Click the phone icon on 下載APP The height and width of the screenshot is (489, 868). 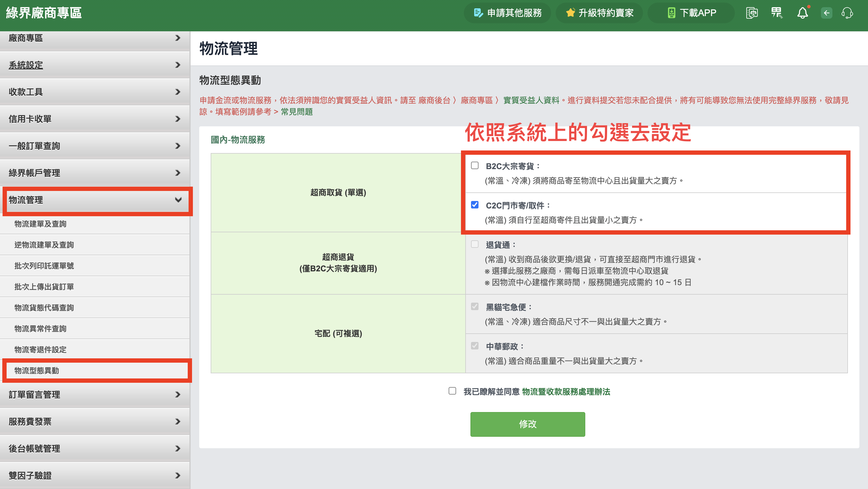point(672,12)
